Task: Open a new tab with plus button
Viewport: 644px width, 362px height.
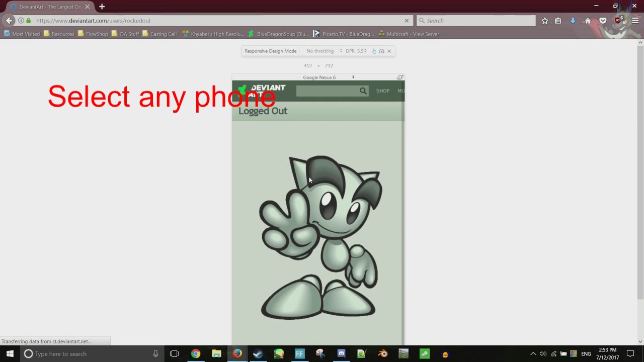Action: point(102,7)
